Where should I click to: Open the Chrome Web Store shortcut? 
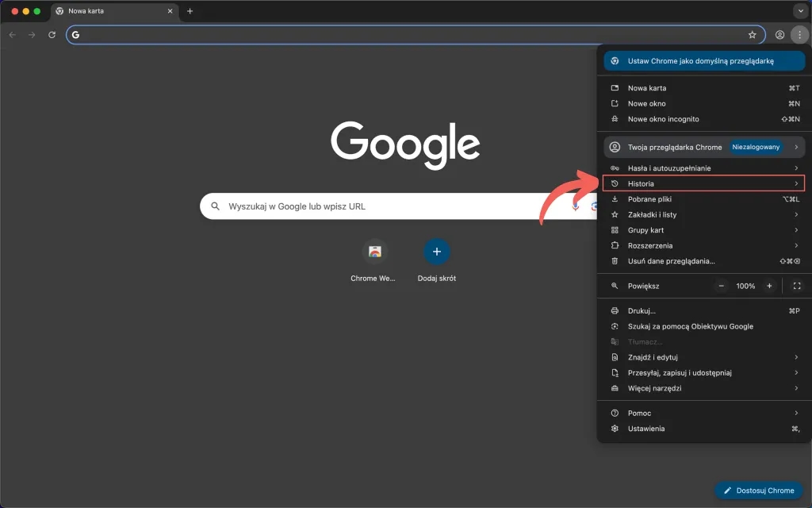click(373, 252)
